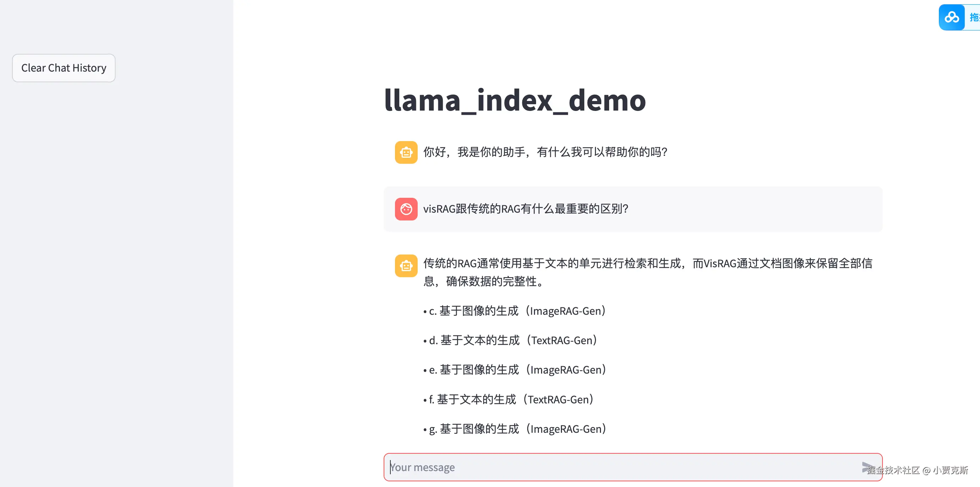Click the robot avatar beside the greeting
980x487 pixels.
click(x=406, y=152)
